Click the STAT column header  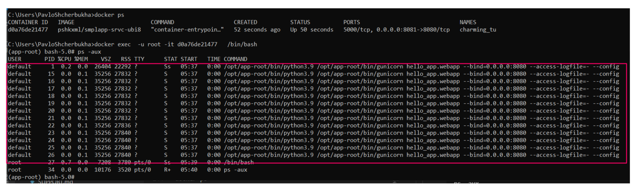pyautogui.click(x=171, y=59)
